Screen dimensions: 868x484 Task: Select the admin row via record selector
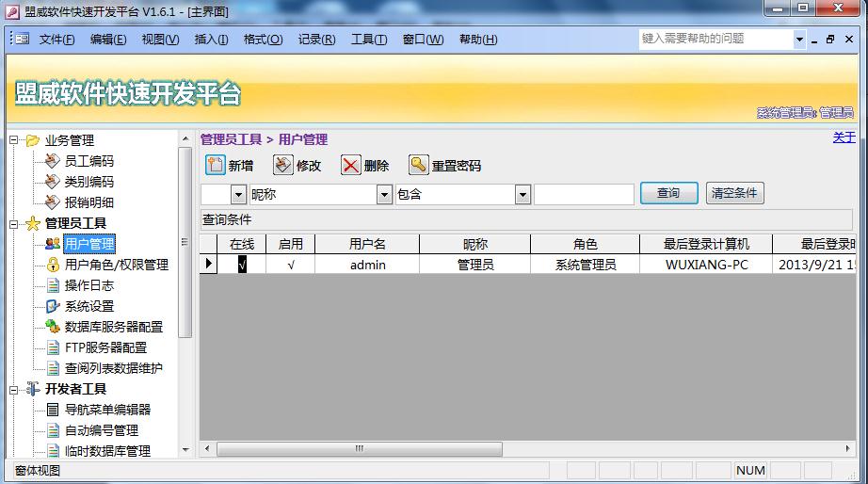click(x=209, y=265)
